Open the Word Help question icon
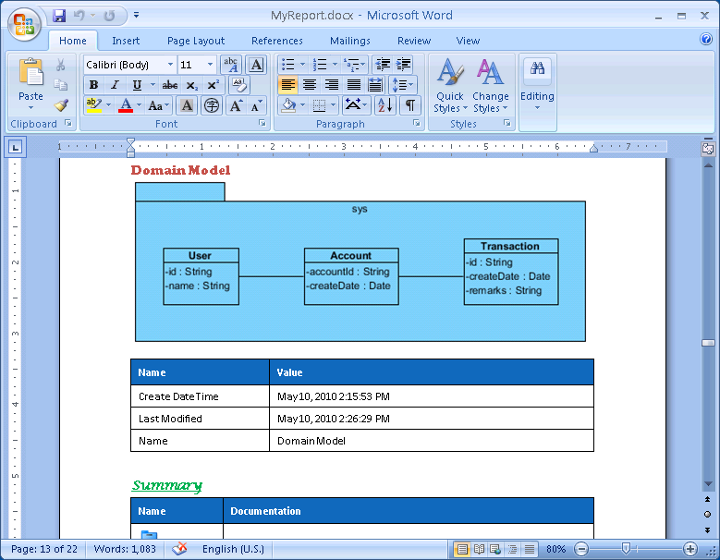Screen dimensions: 720x560 pos(706,39)
